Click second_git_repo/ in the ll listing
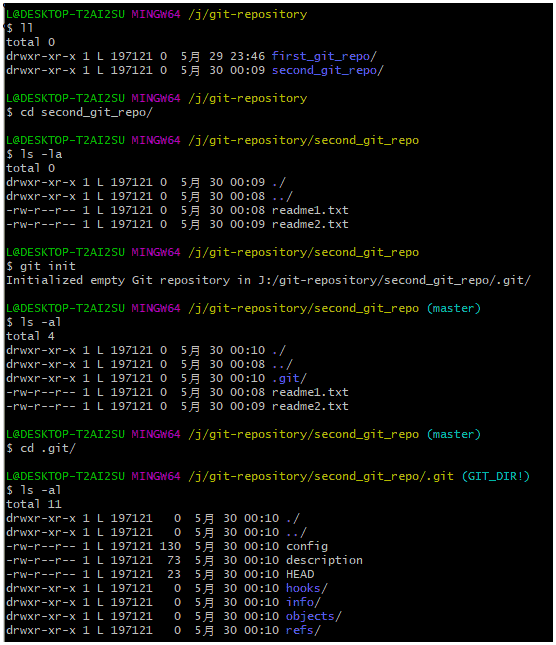The height and width of the screenshot is (645, 556). click(x=328, y=70)
